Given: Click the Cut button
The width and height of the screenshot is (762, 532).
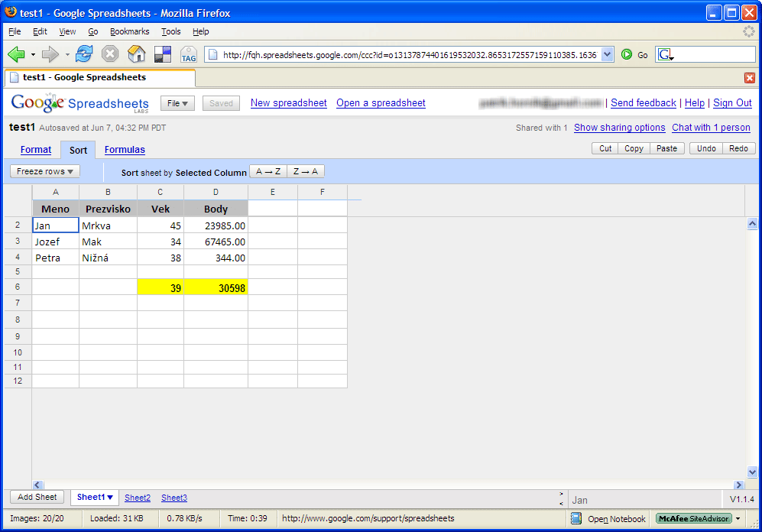Looking at the screenshot, I should click(605, 148).
